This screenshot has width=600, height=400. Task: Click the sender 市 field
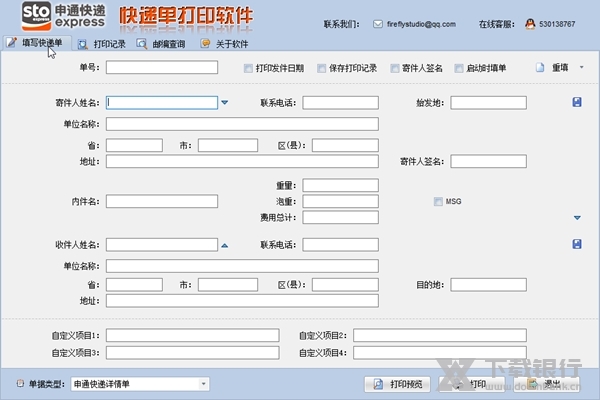(228, 145)
